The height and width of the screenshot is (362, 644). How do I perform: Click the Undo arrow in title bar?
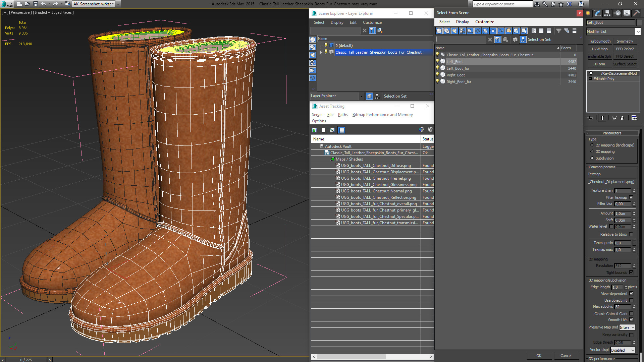[x=44, y=4]
